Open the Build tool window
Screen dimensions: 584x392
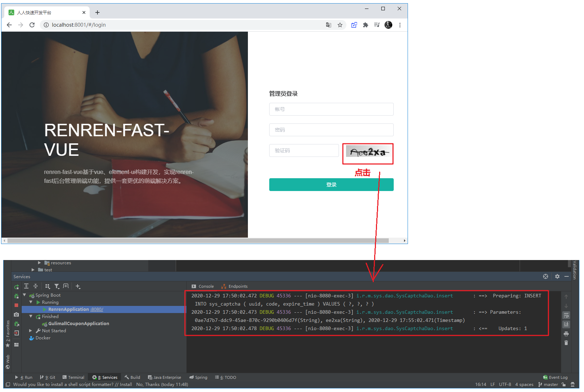[x=132, y=377]
